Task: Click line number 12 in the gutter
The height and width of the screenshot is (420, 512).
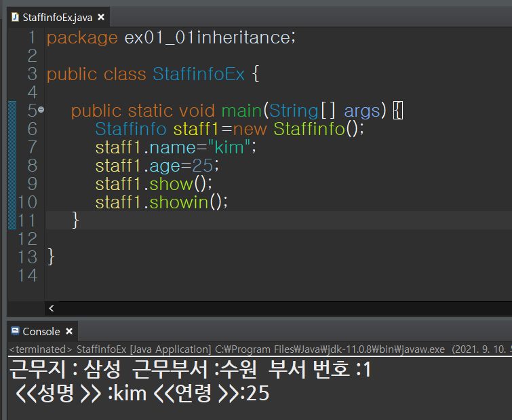Action: pyautogui.click(x=27, y=239)
